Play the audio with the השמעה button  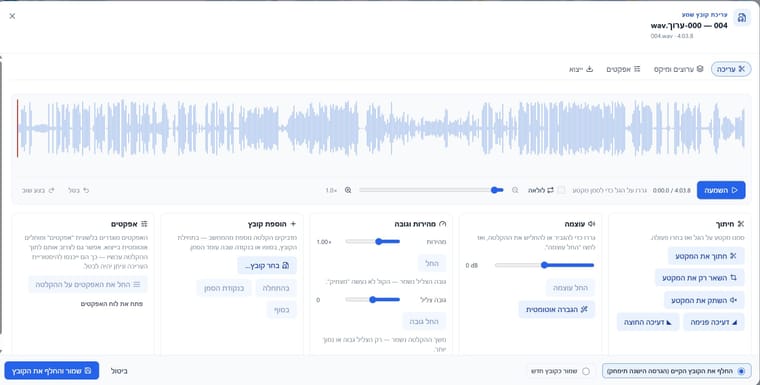point(721,190)
